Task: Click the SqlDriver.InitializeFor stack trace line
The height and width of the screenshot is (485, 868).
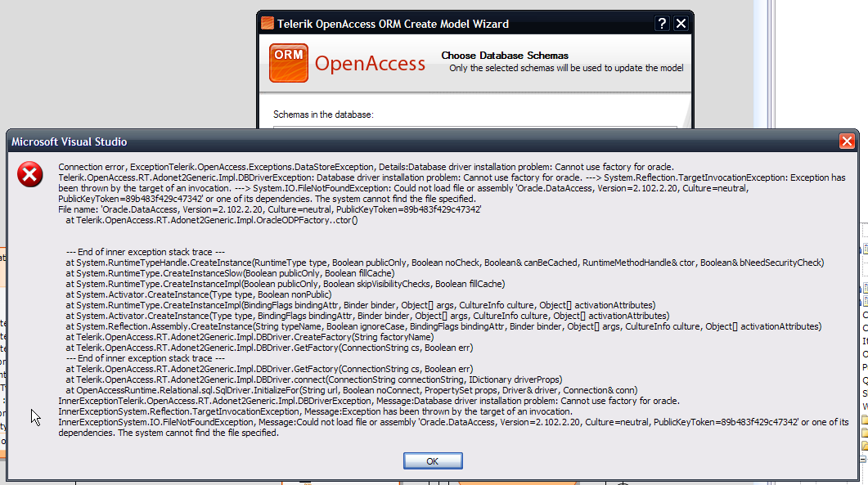Action: click(352, 390)
